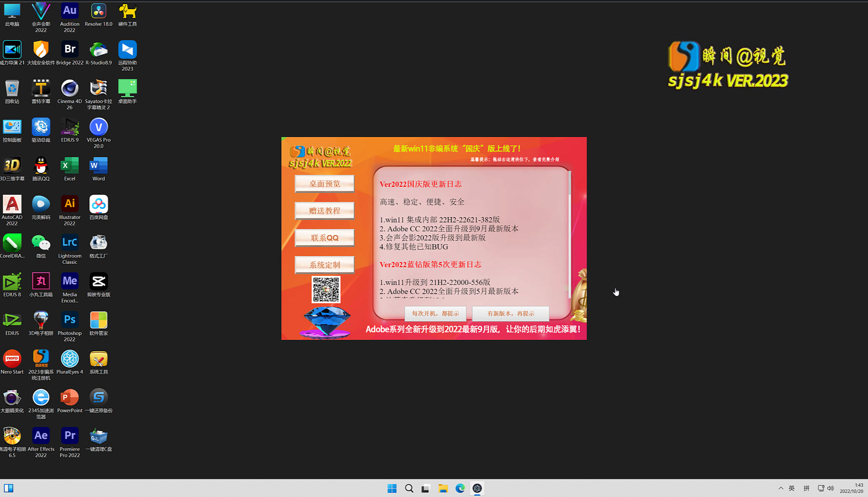The height and width of the screenshot is (497, 868).
Task: Click the changelog scrollbar in popup
Action: pos(569,234)
